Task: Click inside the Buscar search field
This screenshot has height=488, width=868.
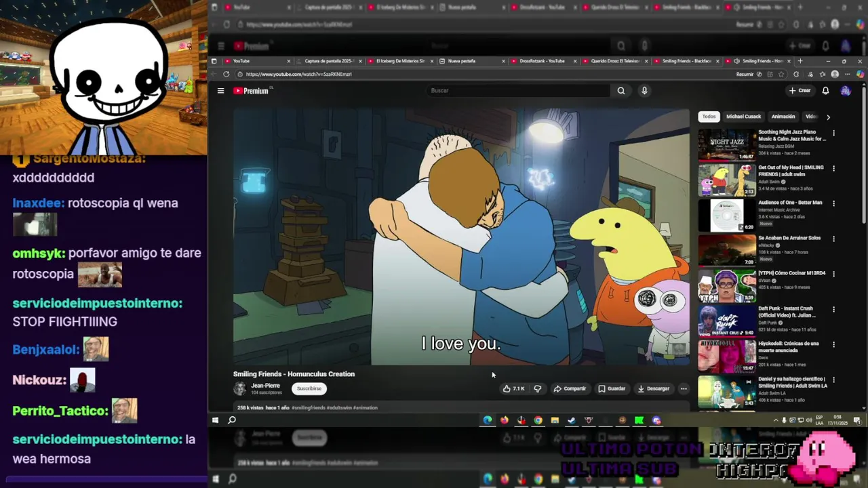Action: (519, 91)
